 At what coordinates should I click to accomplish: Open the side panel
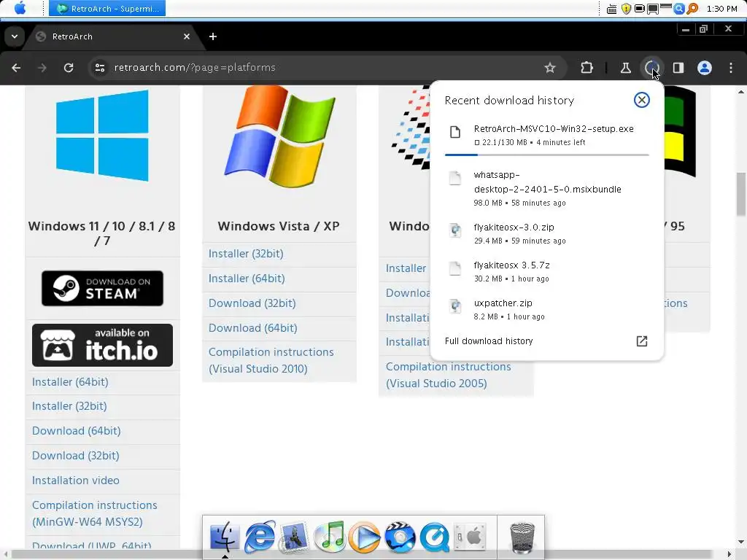coord(678,68)
